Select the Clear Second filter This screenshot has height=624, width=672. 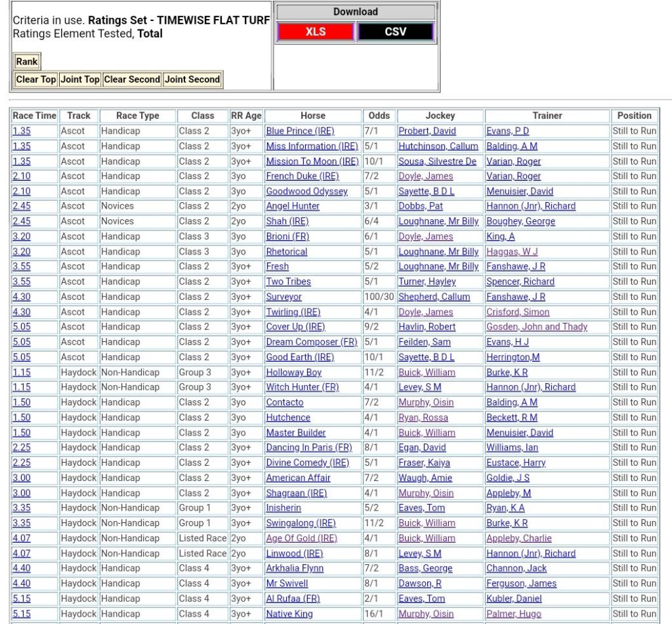tap(132, 79)
